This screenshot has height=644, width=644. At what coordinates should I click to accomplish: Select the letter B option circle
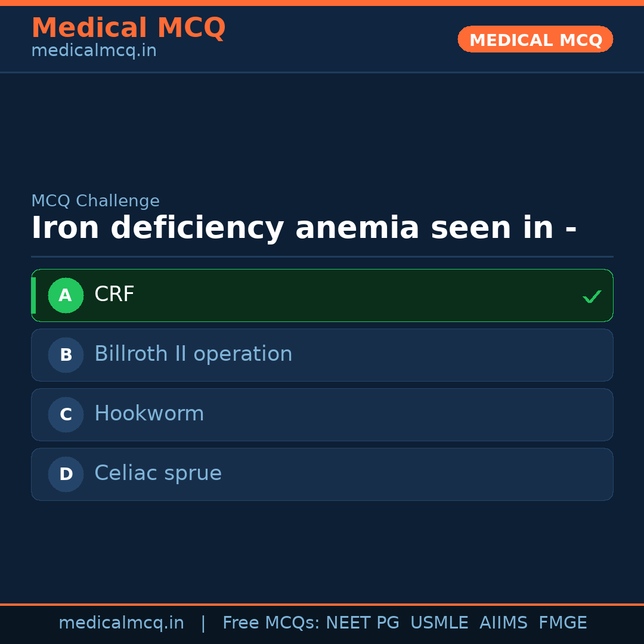[x=66, y=355]
